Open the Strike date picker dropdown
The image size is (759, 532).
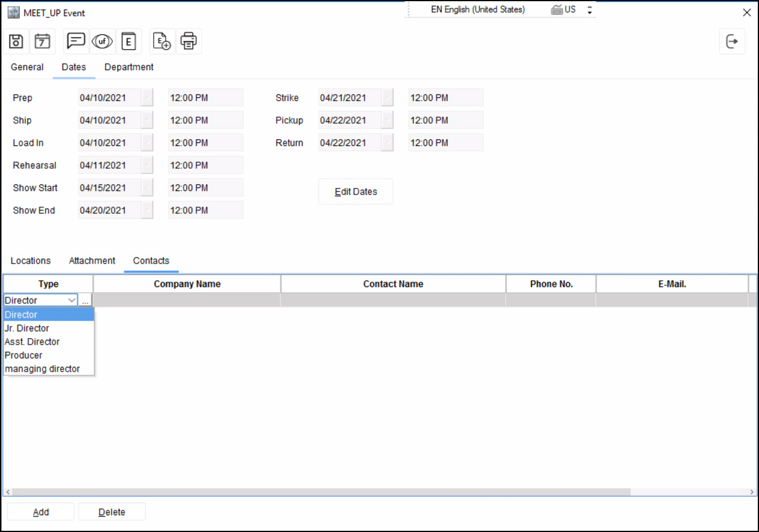point(387,98)
